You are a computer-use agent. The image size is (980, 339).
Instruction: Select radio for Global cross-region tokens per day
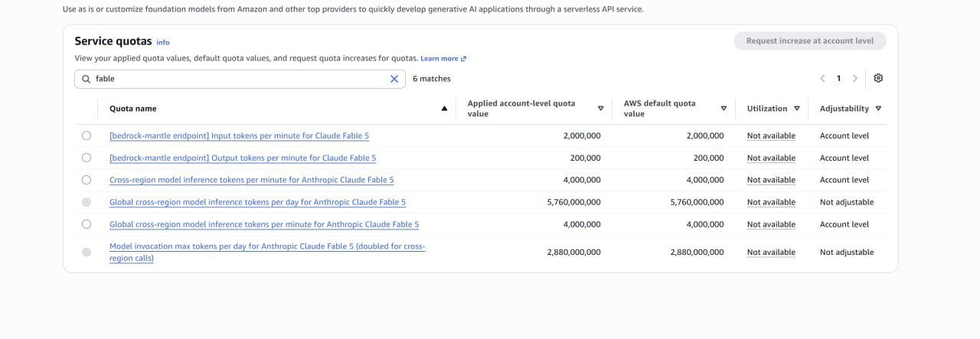[x=86, y=202]
